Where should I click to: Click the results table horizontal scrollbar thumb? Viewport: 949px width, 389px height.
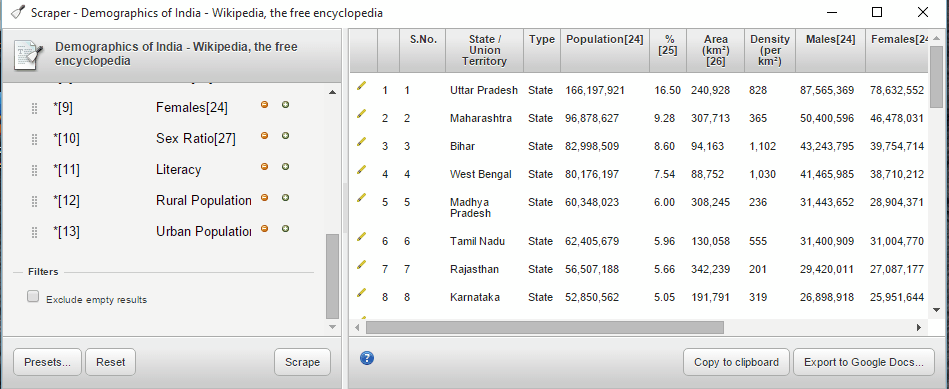point(545,327)
